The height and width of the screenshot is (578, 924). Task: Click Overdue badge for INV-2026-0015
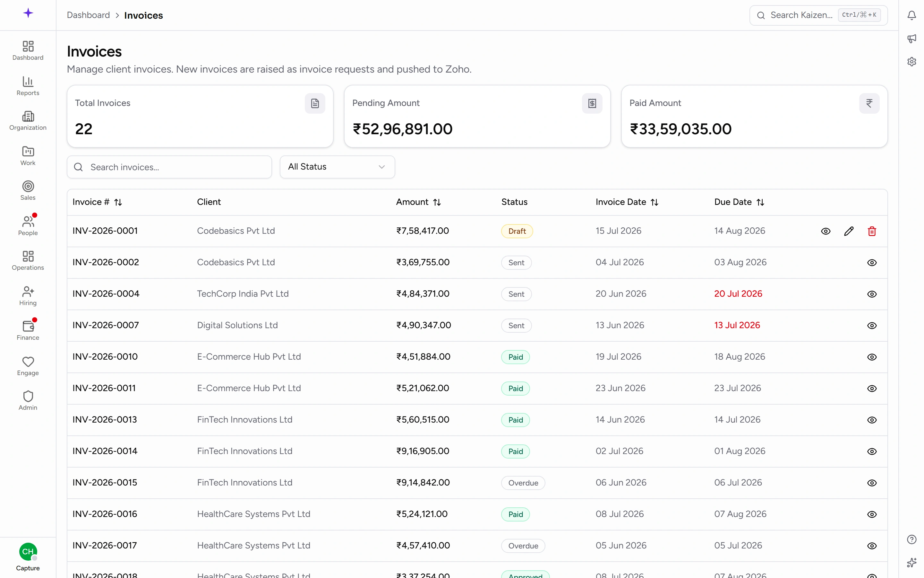pos(523,483)
